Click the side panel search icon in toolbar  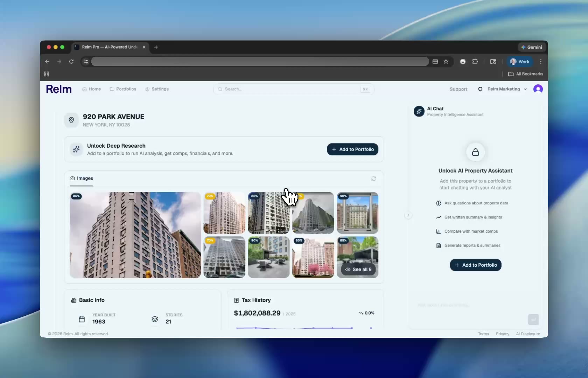(x=493, y=62)
